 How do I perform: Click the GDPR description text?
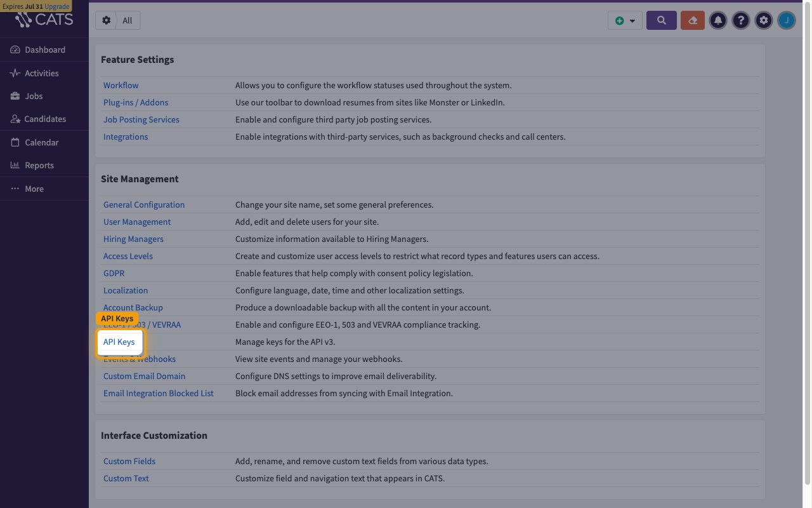[x=355, y=273]
